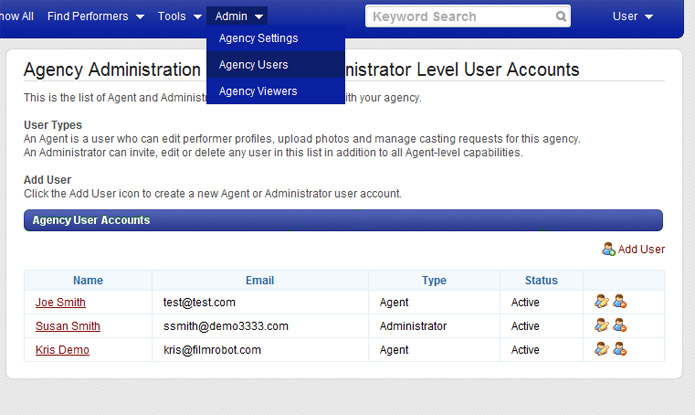
Task: Open the Kris Demo name link
Action: (62, 350)
